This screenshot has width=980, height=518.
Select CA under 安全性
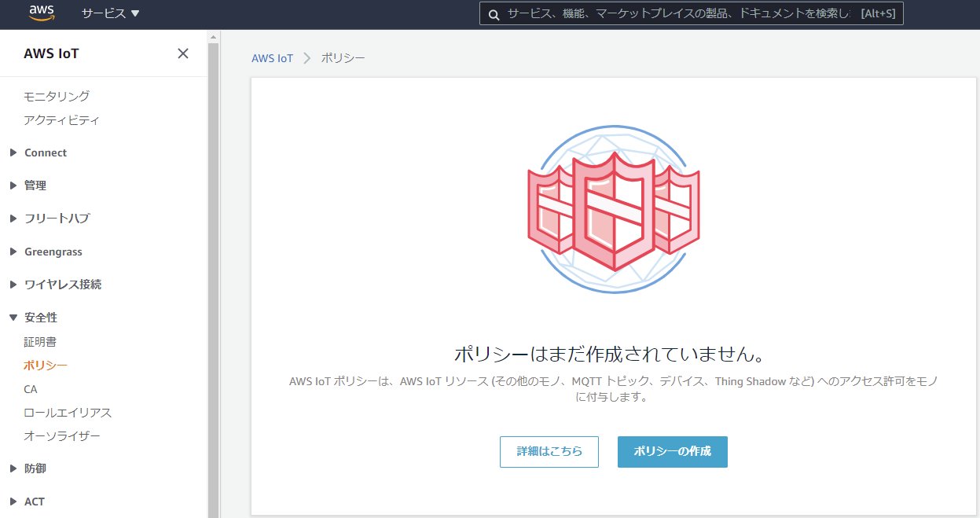click(x=31, y=389)
